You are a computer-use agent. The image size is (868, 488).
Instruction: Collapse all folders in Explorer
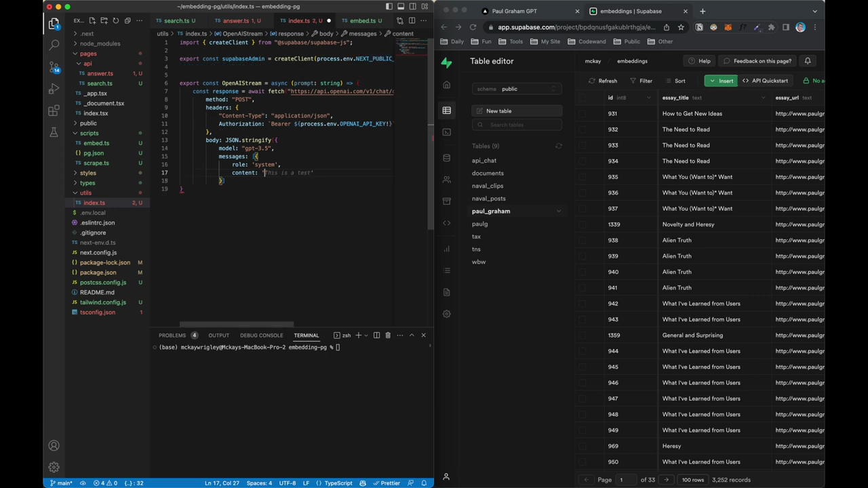[x=127, y=21]
